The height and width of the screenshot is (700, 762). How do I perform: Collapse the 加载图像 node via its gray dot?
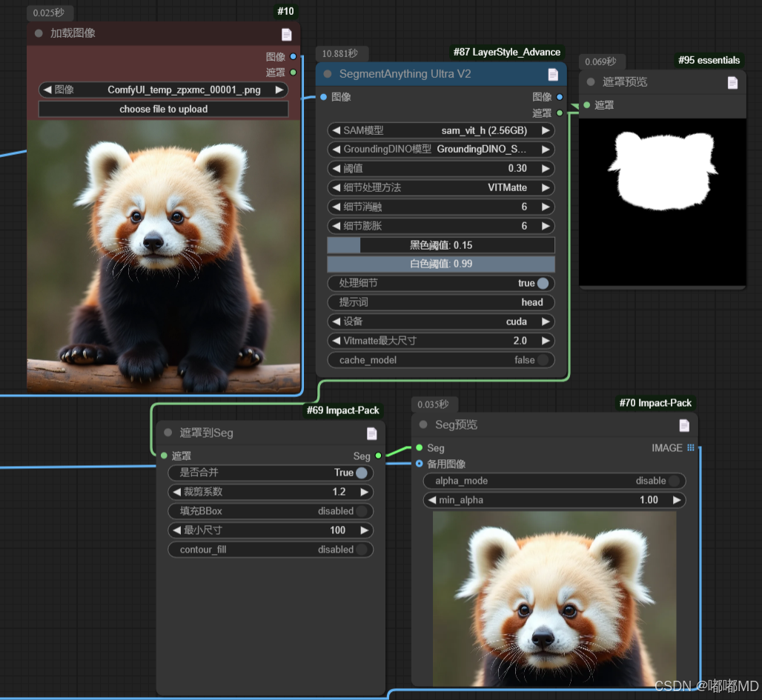click(x=39, y=33)
